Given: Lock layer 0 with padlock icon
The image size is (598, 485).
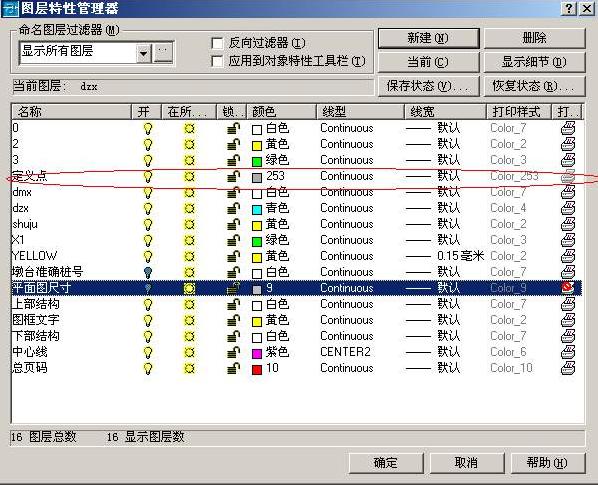Looking at the screenshot, I should click(233, 128).
